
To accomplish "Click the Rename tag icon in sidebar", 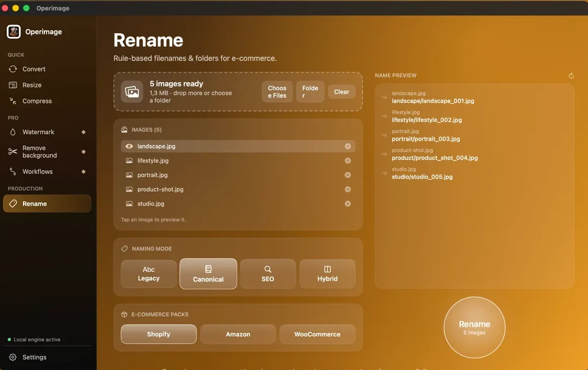I will (13, 203).
